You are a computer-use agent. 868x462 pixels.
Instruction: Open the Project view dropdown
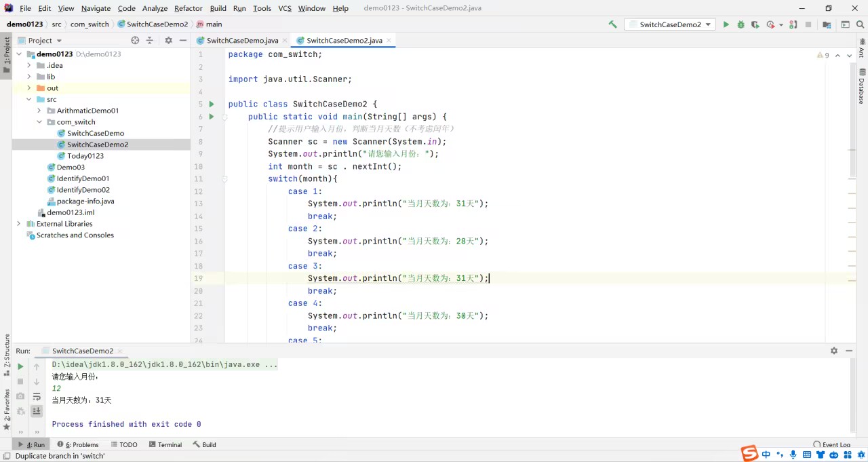click(x=40, y=41)
